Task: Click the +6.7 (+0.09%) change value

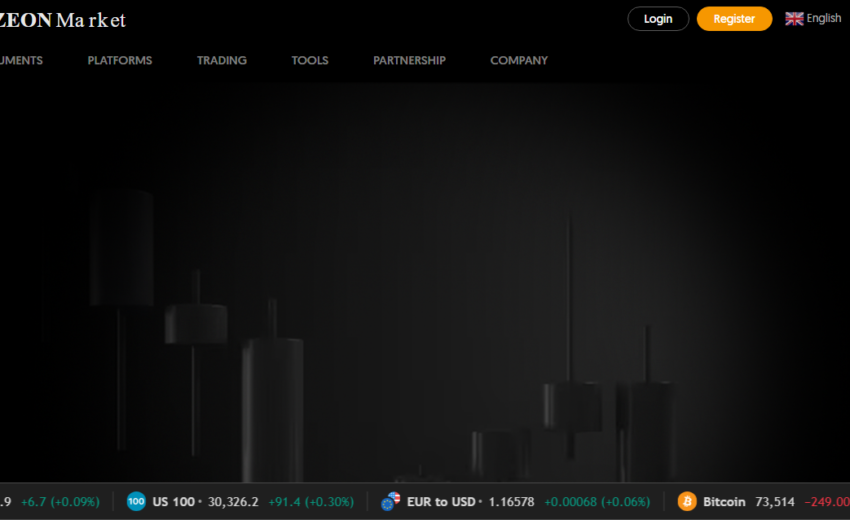Action: [x=60, y=502]
